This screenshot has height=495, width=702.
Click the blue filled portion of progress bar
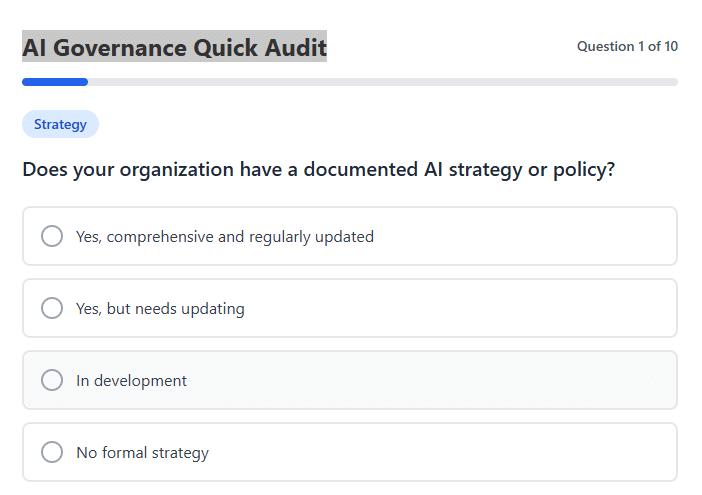[55, 82]
